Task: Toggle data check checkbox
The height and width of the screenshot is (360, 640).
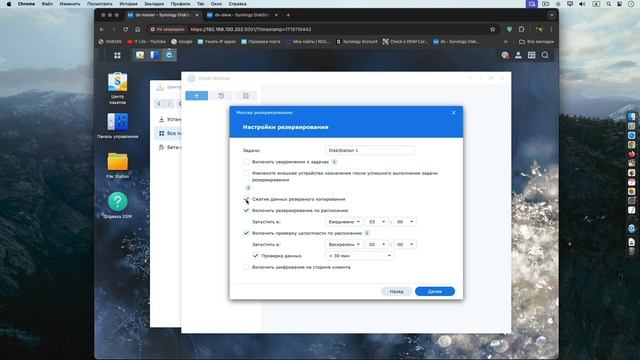Action: click(256, 256)
